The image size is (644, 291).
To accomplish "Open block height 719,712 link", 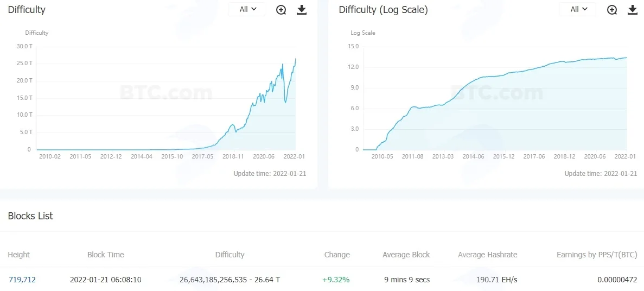I will [22, 280].
